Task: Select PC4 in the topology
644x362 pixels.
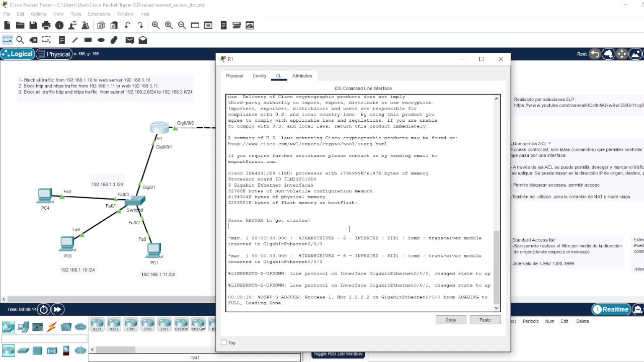Action: pos(45,196)
